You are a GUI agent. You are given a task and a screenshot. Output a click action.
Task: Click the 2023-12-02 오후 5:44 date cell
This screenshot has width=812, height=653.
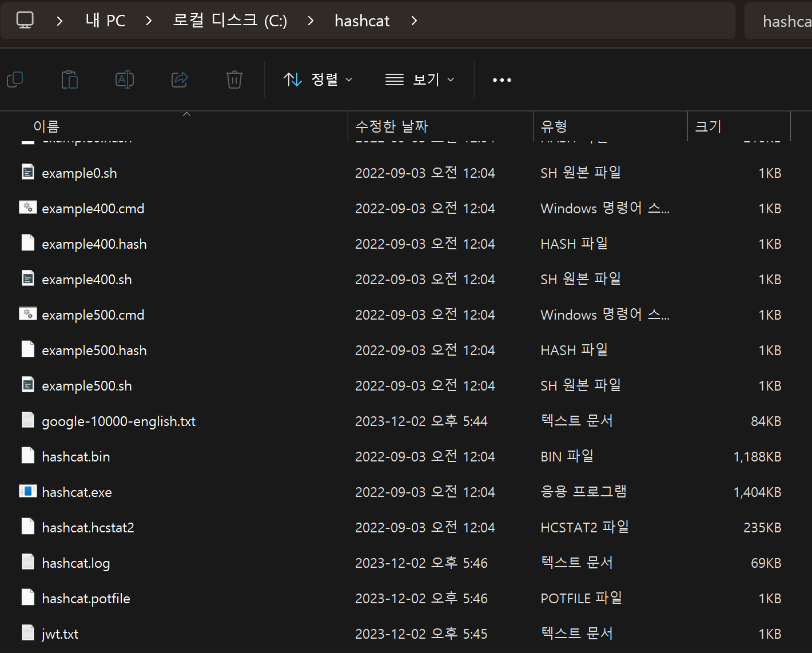tap(421, 421)
